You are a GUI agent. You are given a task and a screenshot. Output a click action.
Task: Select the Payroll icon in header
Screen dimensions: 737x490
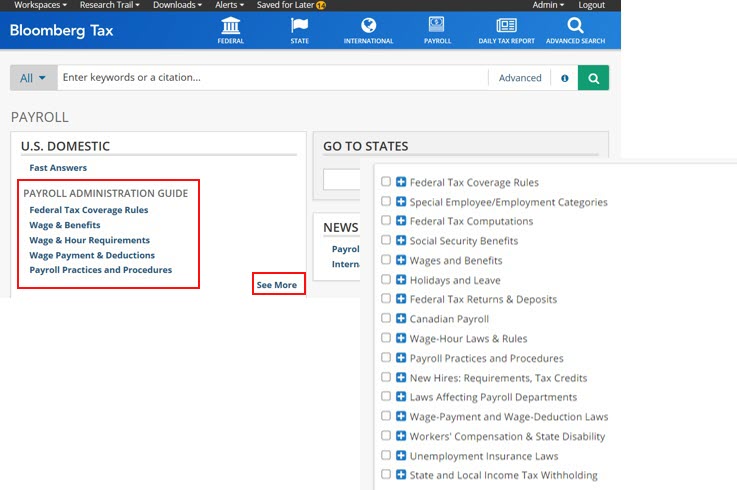[x=437, y=26]
